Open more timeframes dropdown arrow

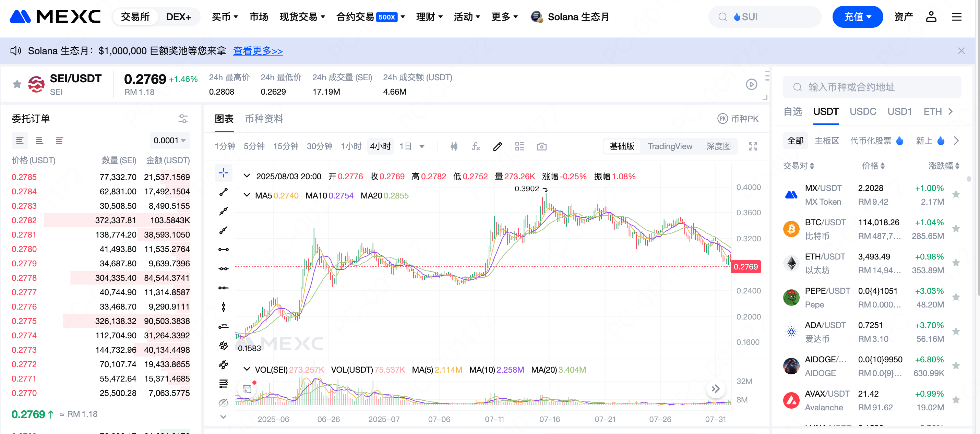pyautogui.click(x=422, y=146)
